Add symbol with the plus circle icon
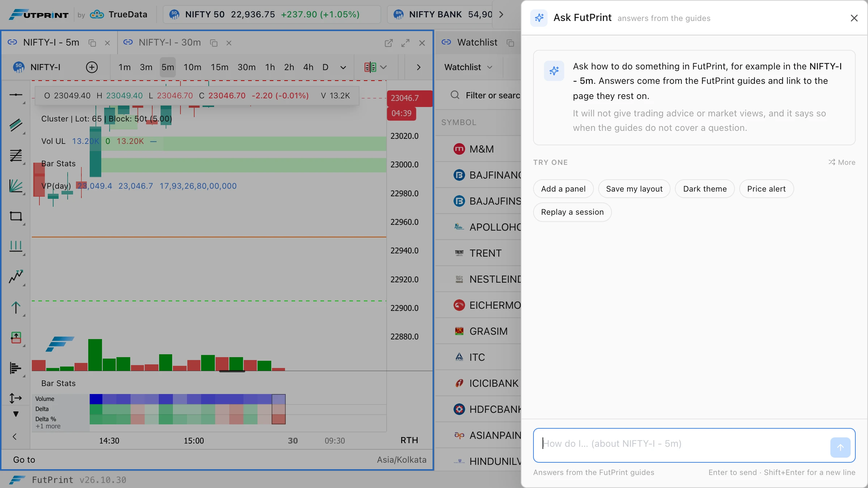 [92, 67]
